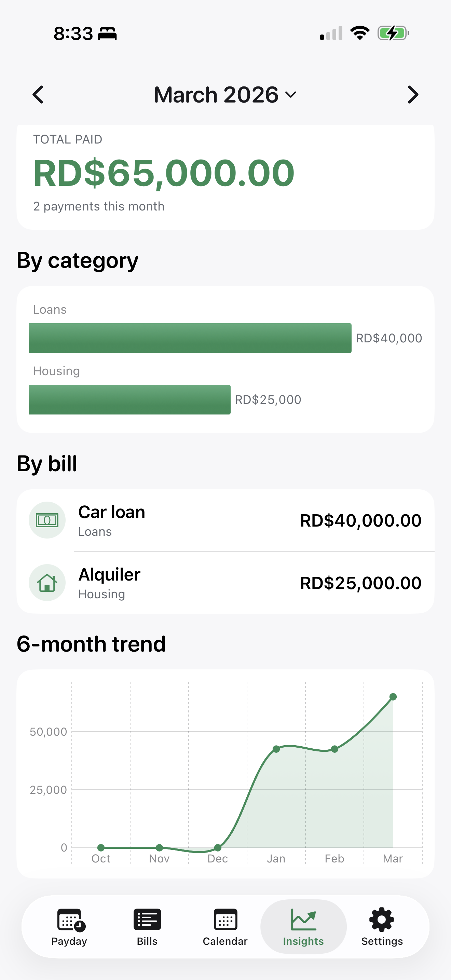
Task: Tap the Total Paid RD$65,000.00 card
Action: click(225, 175)
